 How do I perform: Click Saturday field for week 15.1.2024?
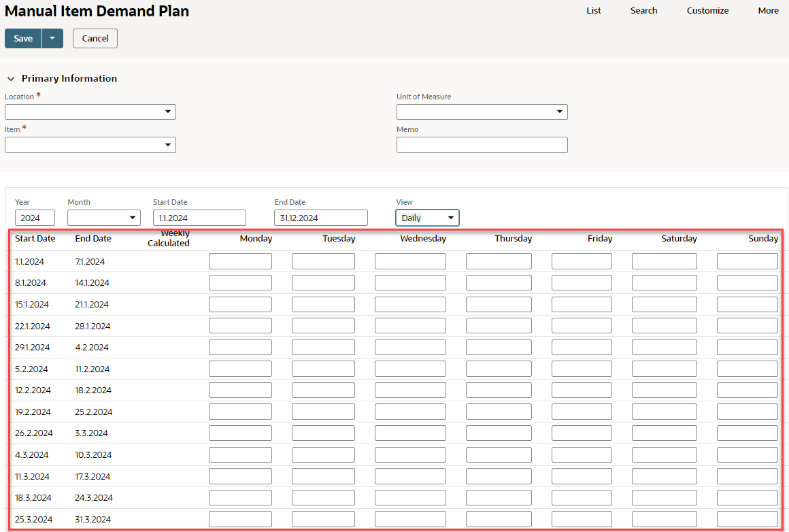point(665,305)
